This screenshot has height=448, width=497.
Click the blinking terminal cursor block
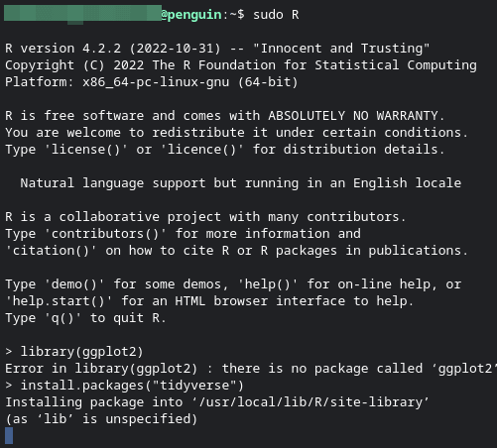point(9,435)
